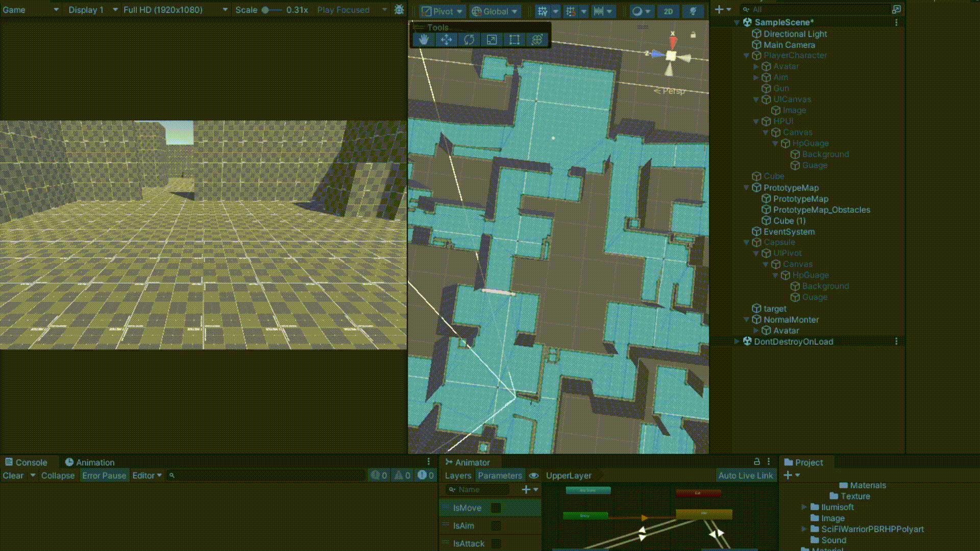Toggle UpperLayer eye visibility icon
The width and height of the screenshot is (980, 551).
pyautogui.click(x=534, y=475)
